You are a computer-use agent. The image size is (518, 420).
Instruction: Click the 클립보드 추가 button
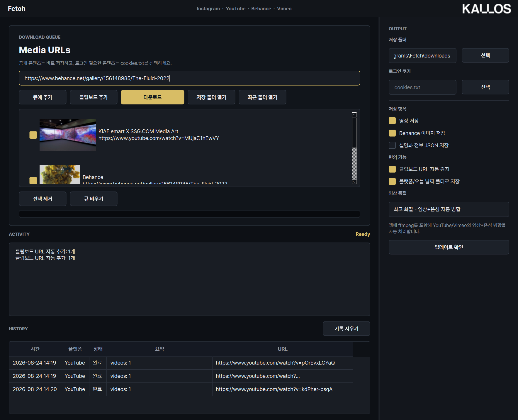[94, 97]
